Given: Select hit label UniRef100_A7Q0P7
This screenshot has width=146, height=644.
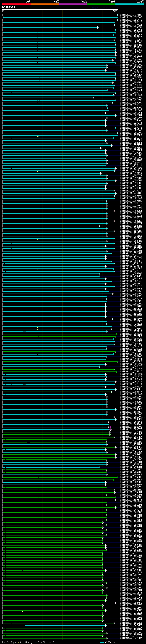Looking at the screenshot, I should [131, 135].
